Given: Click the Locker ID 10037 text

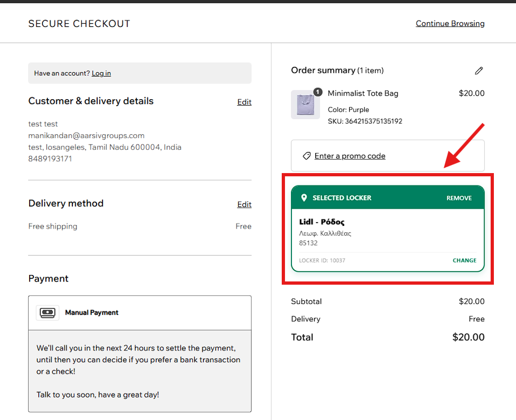Looking at the screenshot, I should 322,260.
